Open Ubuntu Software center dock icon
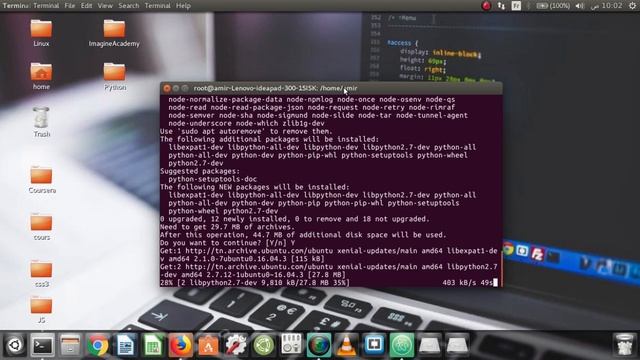This screenshot has height=360, width=640. (x=209, y=345)
